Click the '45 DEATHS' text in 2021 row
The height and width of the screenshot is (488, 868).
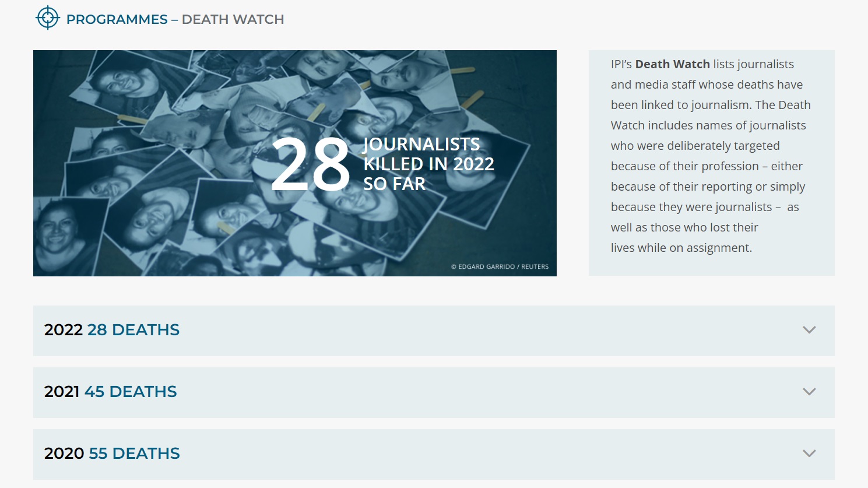pos(131,392)
